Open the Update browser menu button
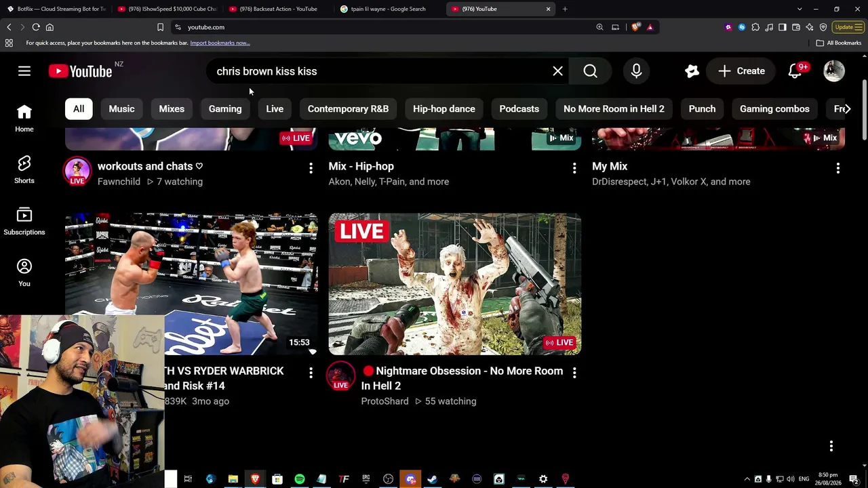The height and width of the screenshot is (488, 868). (x=848, y=27)
